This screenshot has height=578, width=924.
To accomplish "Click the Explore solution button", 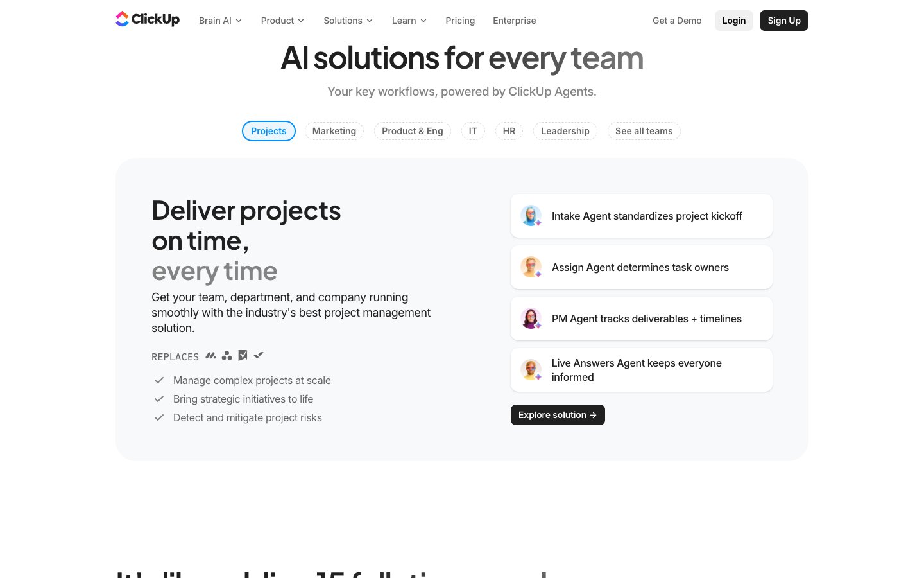I will pyautogui.click(x=558, y=414).
